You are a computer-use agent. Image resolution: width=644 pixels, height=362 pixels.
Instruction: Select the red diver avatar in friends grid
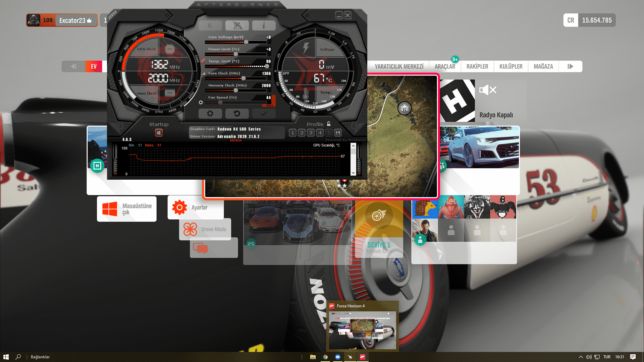click(x=451, y=207)
